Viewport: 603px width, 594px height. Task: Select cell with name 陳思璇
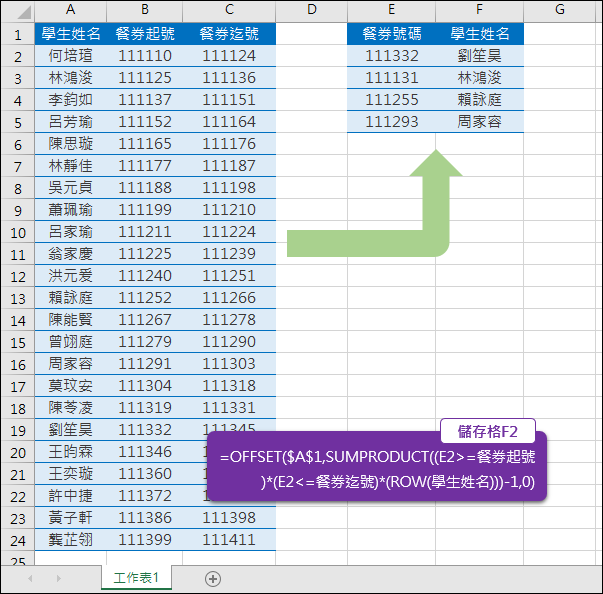pos(71,144)
